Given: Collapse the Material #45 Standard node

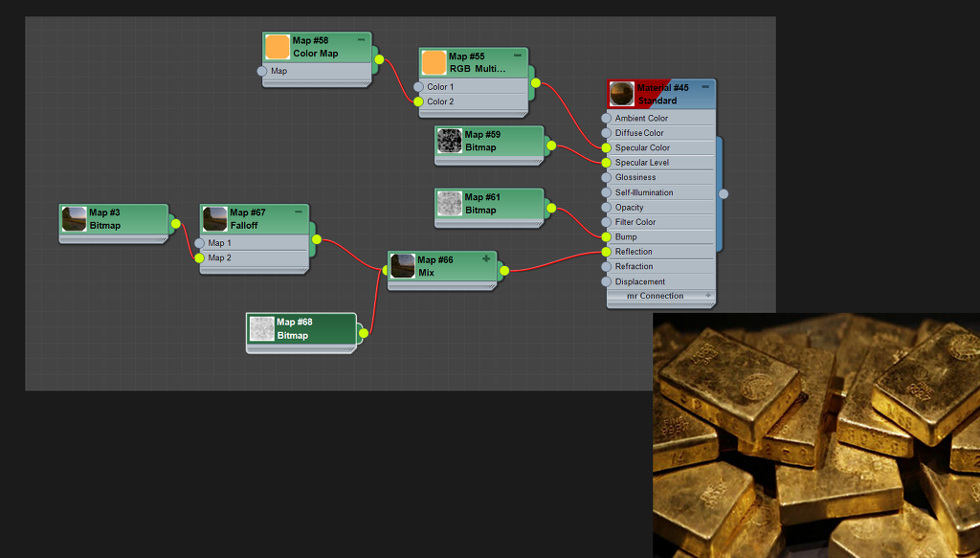Looking at the screenshot, I should (x=705, y=87).
